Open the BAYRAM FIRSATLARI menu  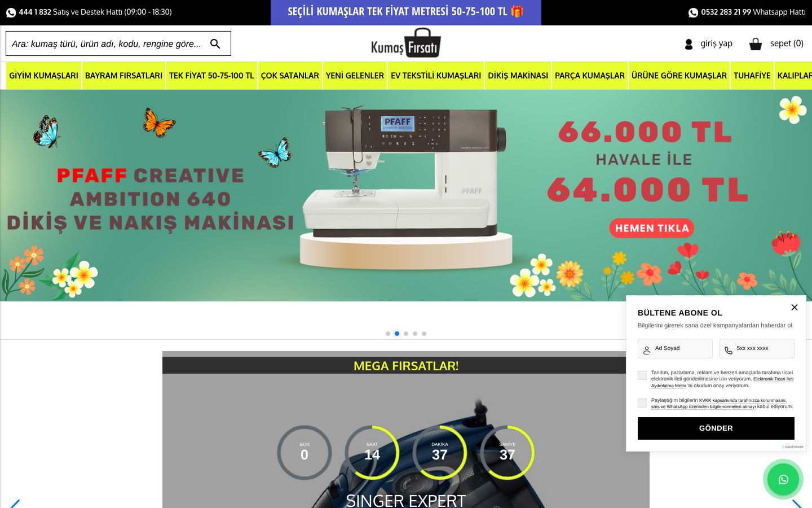123,76
